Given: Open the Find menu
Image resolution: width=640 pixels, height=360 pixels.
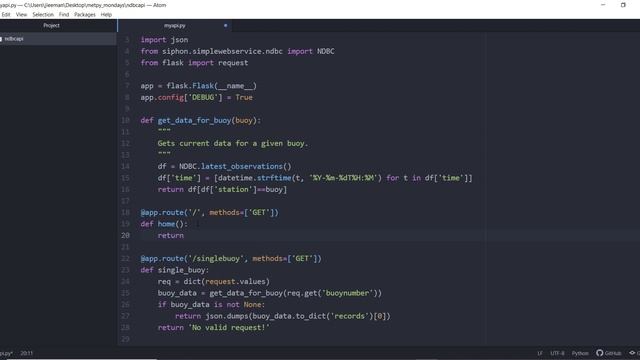Looking at the screenshot, I should tap(64, 14).
